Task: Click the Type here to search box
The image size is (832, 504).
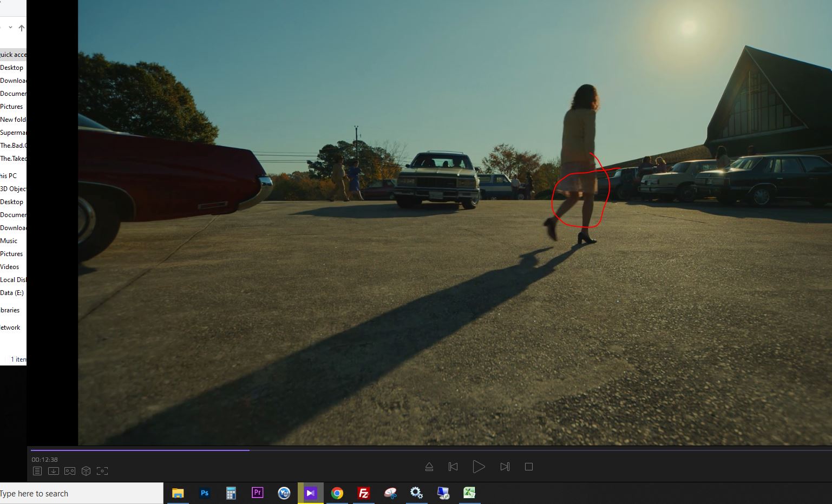Action: [81, 494]
